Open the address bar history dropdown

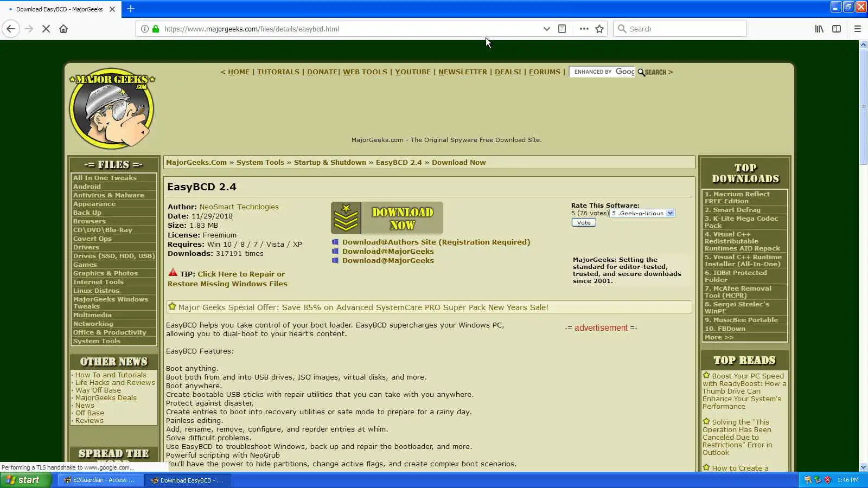pos(546,29)
